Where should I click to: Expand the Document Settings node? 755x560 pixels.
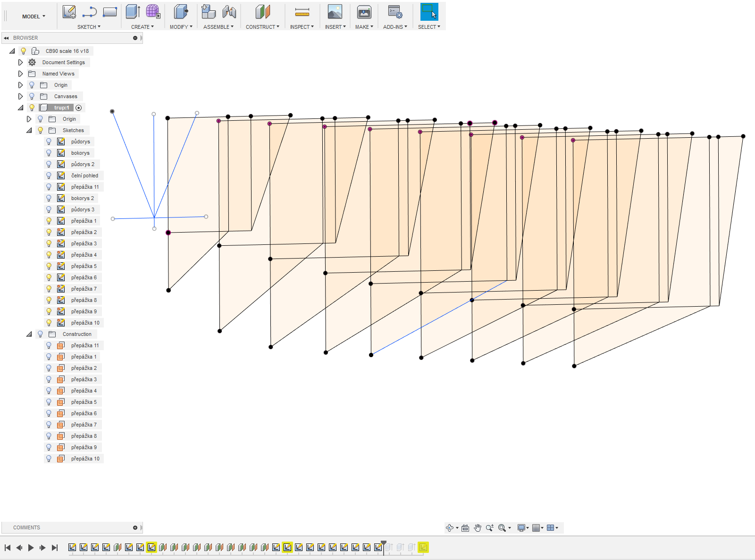pos(20,62)
